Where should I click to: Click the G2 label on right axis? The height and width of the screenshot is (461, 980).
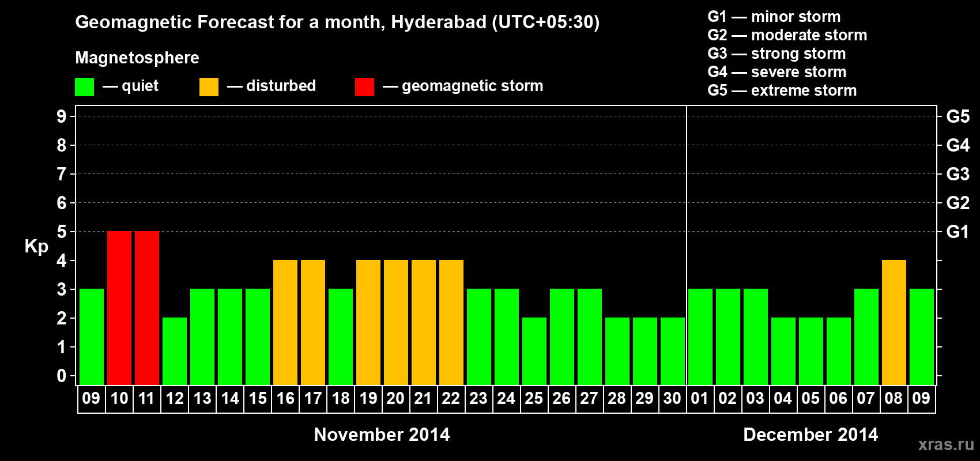[x=958, y=203]
